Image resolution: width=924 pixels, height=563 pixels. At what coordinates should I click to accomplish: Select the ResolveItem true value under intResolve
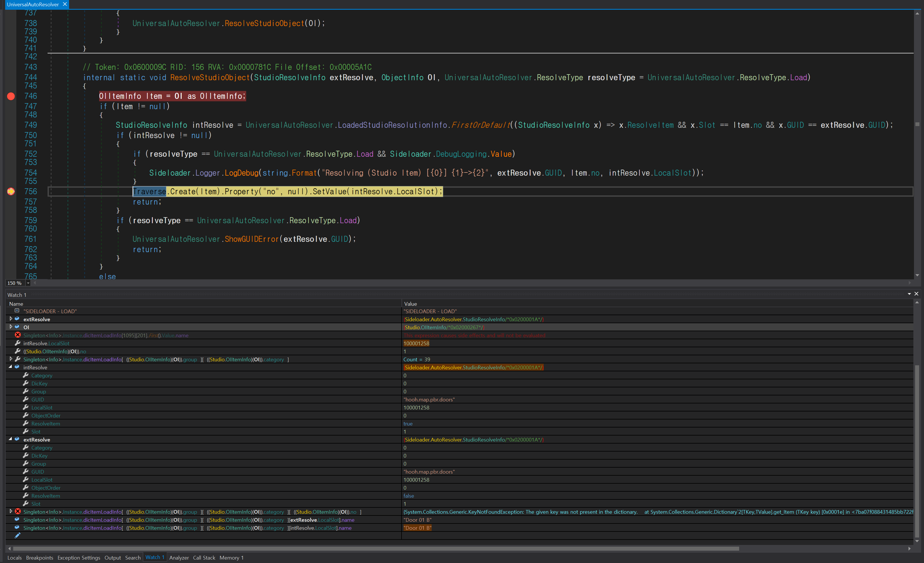[408, 423]
